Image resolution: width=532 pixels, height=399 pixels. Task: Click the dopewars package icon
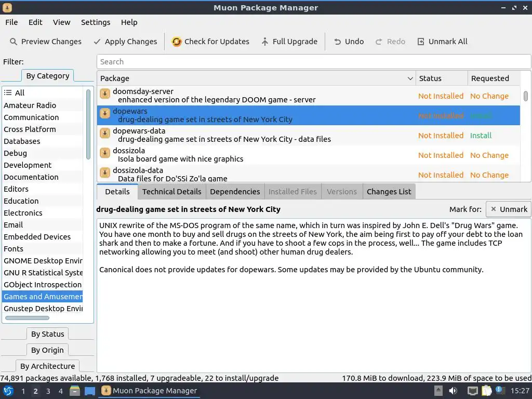tap(105, 113)
